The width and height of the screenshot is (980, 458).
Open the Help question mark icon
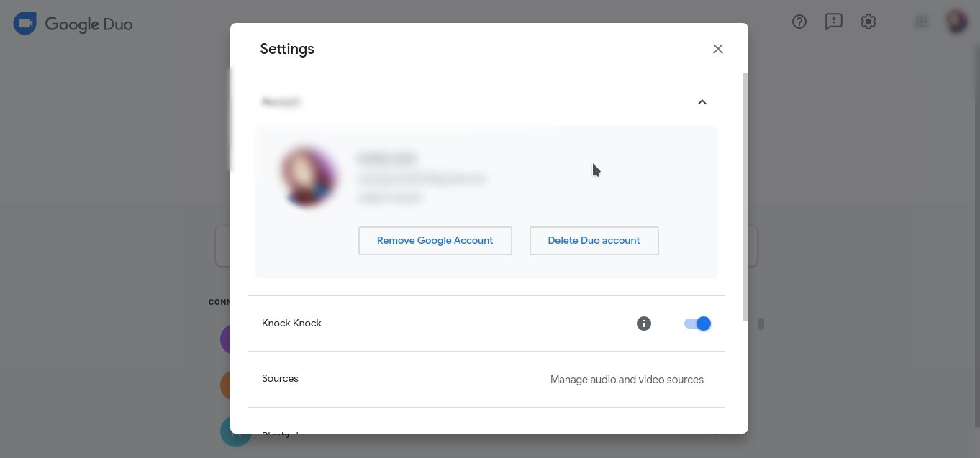[799, 22]
